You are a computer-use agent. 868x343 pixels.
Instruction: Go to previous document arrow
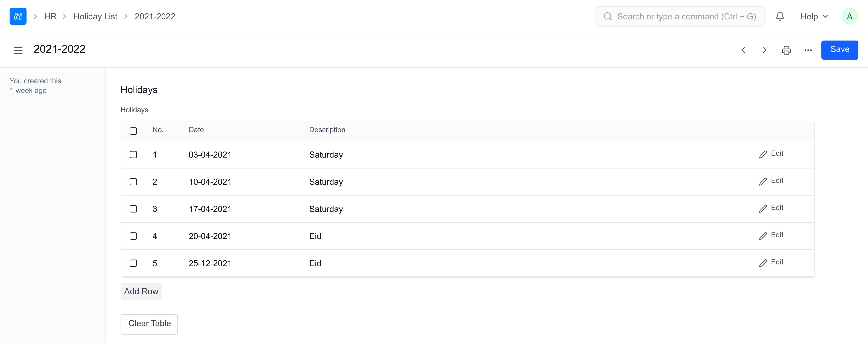click(743, 50)
